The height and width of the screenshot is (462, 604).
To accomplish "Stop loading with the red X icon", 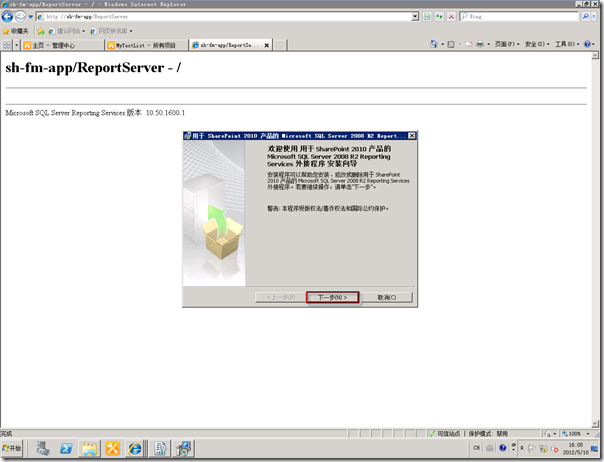I will point(451,17).
